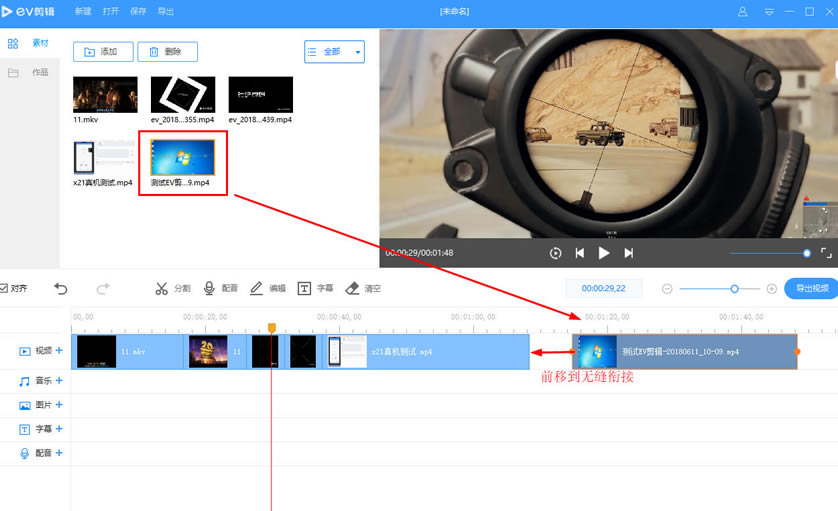Open the user account icon in title bar
Screen dimensions: 838x511
click(742, 12)
